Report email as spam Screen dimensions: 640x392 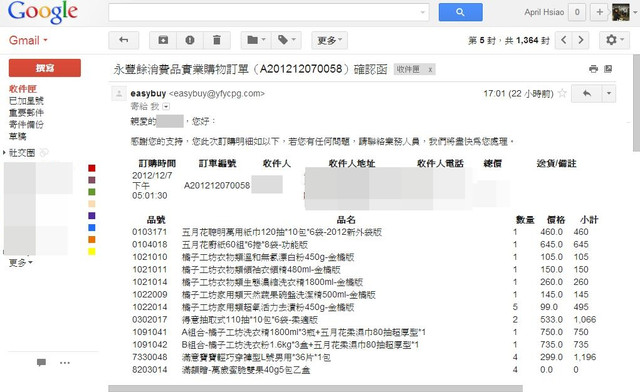[190, 40]
